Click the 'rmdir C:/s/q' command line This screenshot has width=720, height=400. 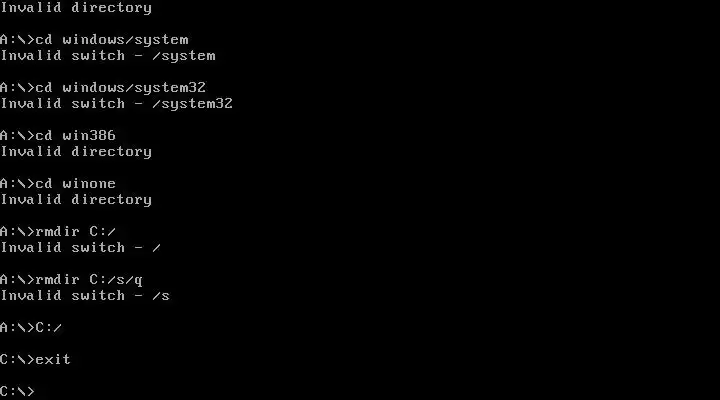[x=71, y=279]
